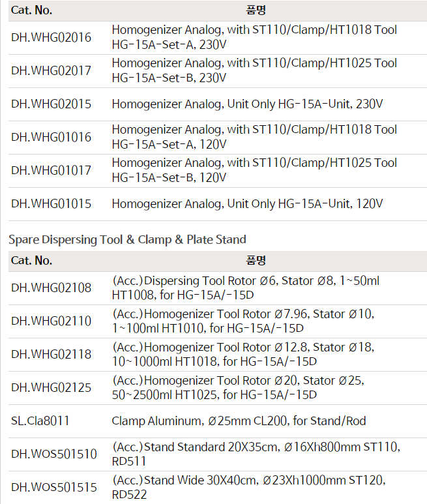Image resolution: width=427 pixels, height=504 pixels.
Task: Open the DH.WHG01015 catalog item
Action: click(52, 204)
